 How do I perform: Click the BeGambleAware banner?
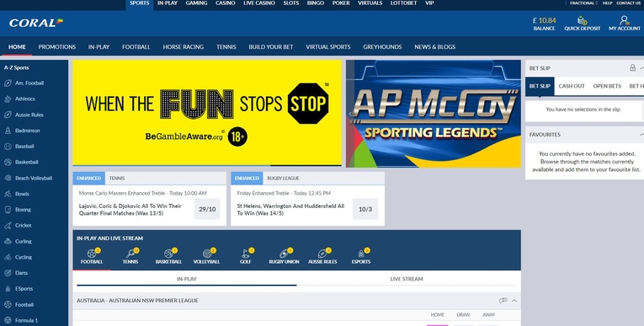click(207, 113)
